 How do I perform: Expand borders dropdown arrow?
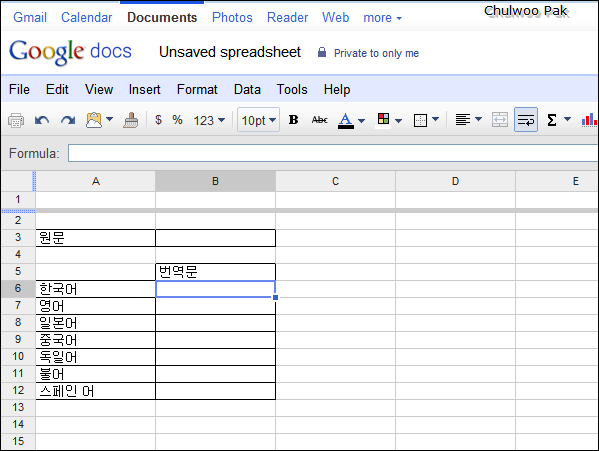pyautogui.click(x=435, y=120)
